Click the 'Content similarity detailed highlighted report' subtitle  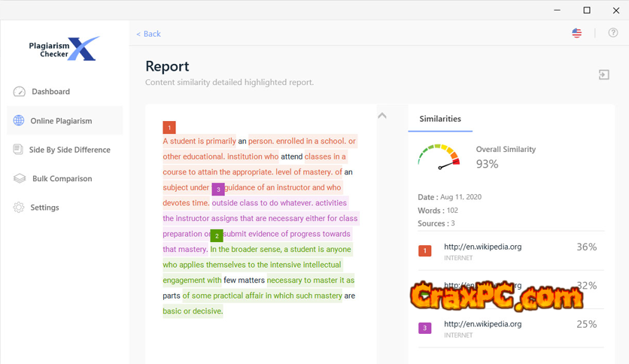pos(229,82)
